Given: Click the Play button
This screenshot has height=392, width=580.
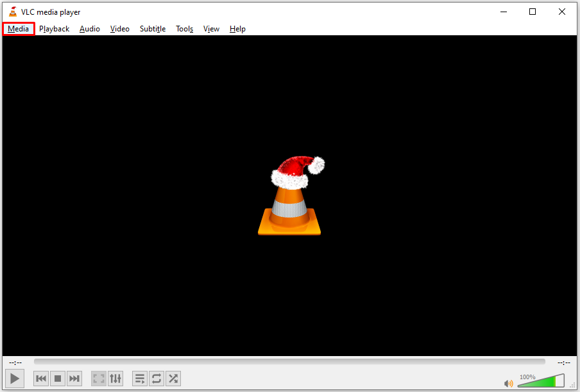Looking at the screenshot, I should (15, 379).
